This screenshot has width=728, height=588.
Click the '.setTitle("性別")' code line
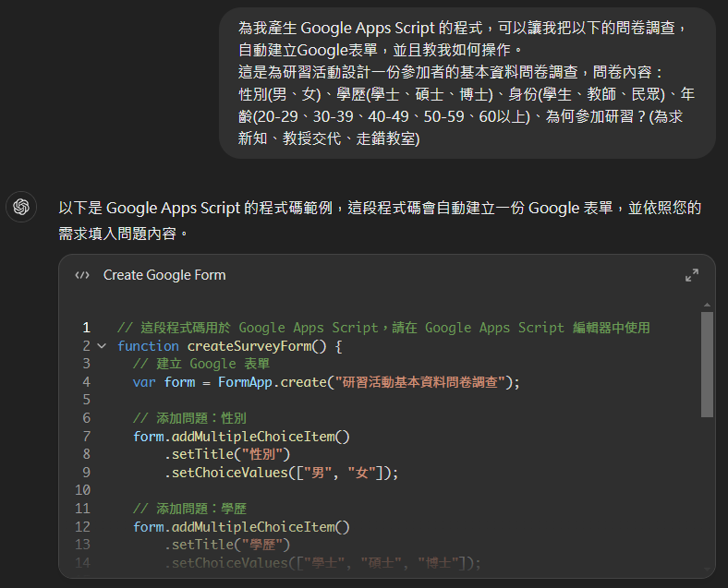[x=227, y=454]
